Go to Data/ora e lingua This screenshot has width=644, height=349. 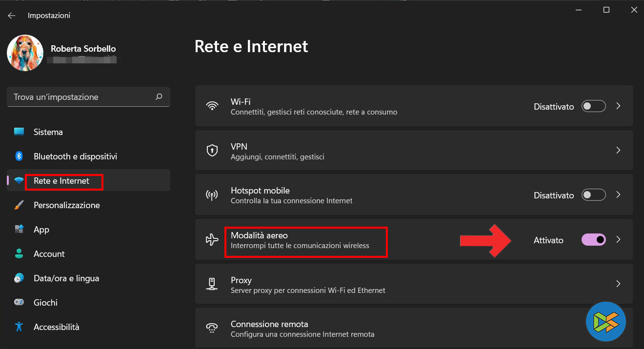[x=66, y=278]
